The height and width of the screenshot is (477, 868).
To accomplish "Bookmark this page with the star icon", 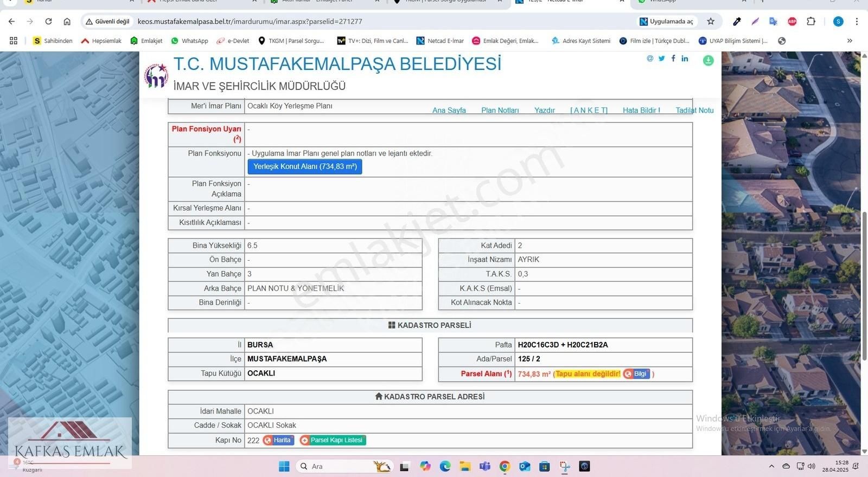I will 711,21.
